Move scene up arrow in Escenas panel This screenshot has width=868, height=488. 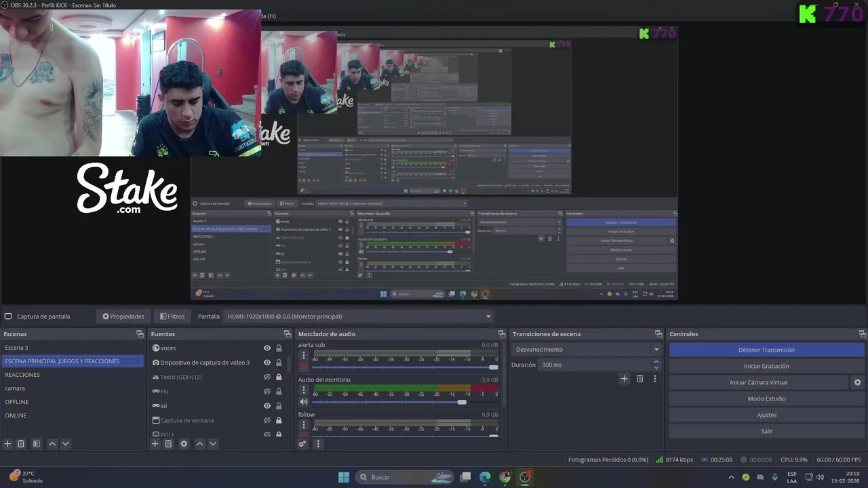52,444
